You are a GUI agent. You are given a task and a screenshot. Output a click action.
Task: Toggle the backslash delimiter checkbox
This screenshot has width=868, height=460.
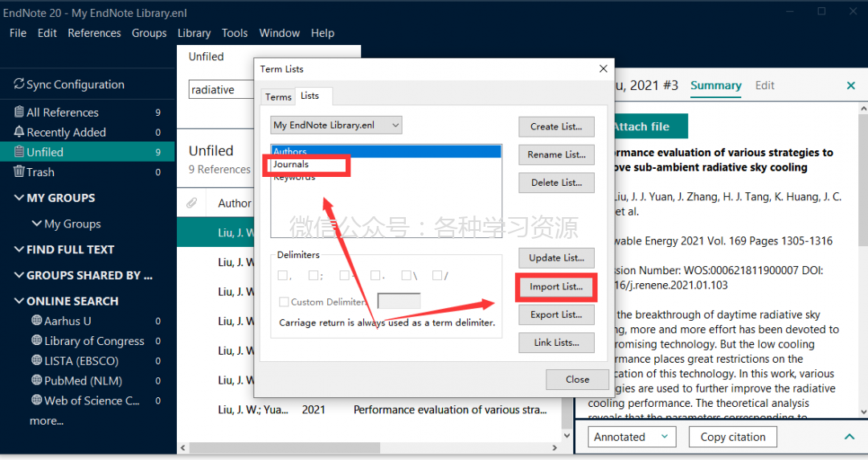pyautogui.click(x=407, y=275)
